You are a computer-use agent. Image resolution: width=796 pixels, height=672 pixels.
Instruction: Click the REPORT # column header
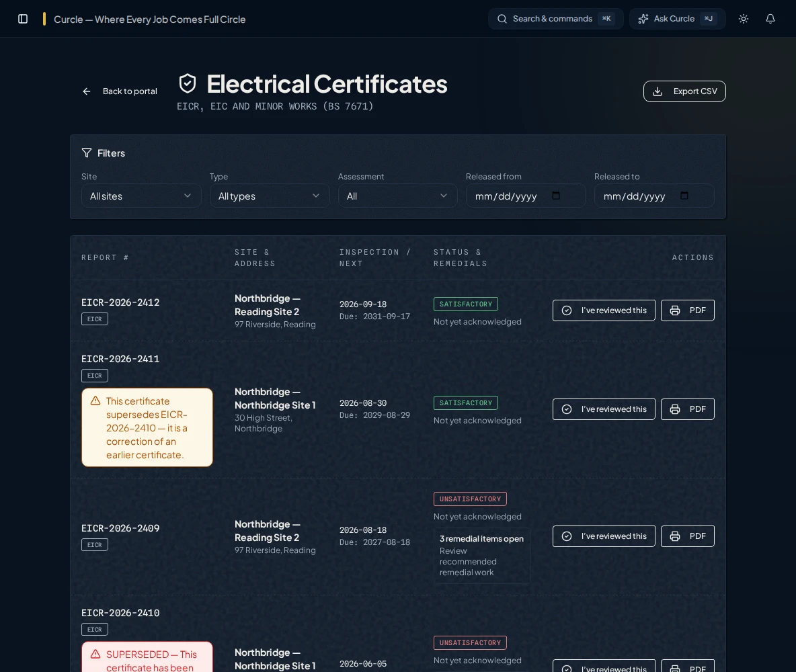[105, 258]
